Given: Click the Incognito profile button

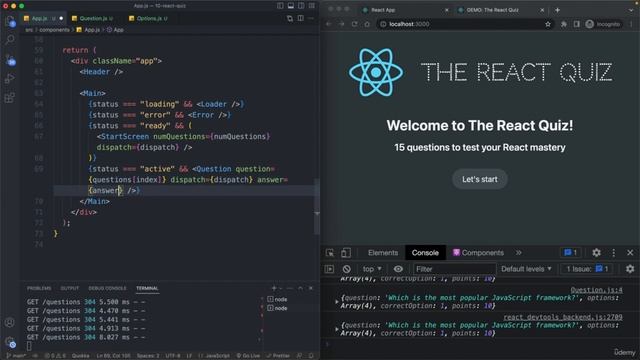Looking at the screenshot, I should 603,24.
